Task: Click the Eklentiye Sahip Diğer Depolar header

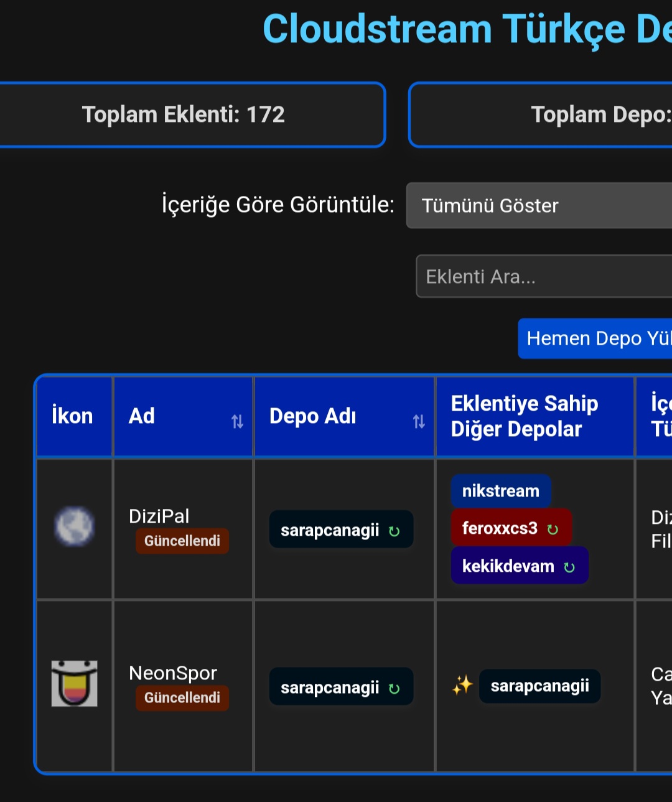Action: pos(535,417)
